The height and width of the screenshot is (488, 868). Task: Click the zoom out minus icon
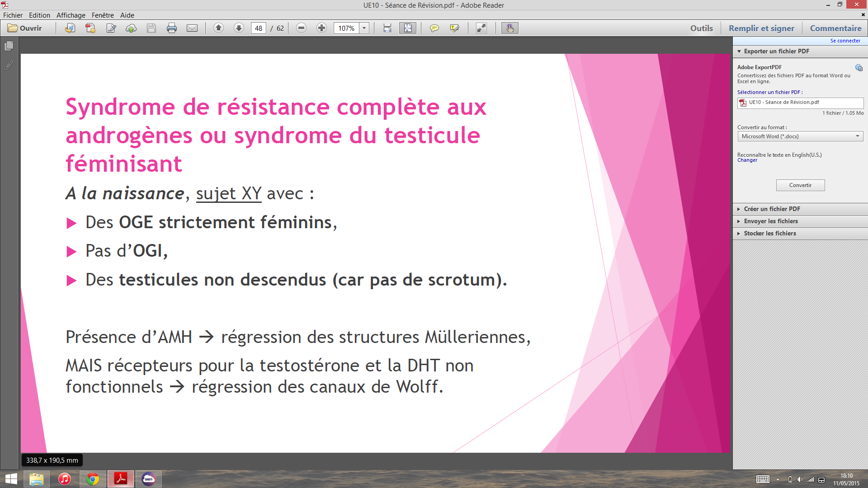[301, 28]
